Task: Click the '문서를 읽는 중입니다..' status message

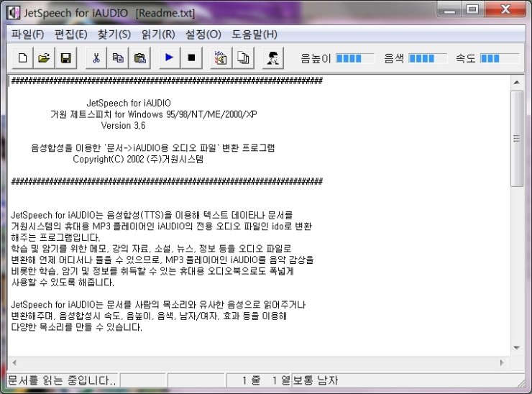Action: 62,380
